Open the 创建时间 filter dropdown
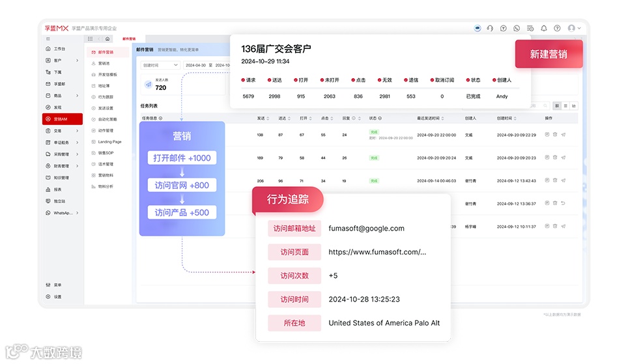Image resolution: width=628 pixels, height=364 pixels. point(160,65)
